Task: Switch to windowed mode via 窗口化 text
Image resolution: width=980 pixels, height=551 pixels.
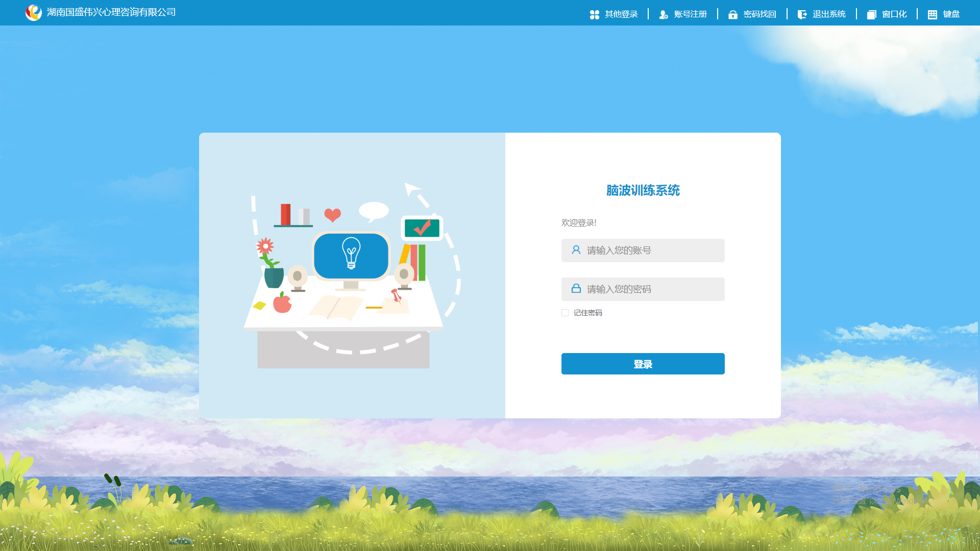Action: (x=894, y=14)
